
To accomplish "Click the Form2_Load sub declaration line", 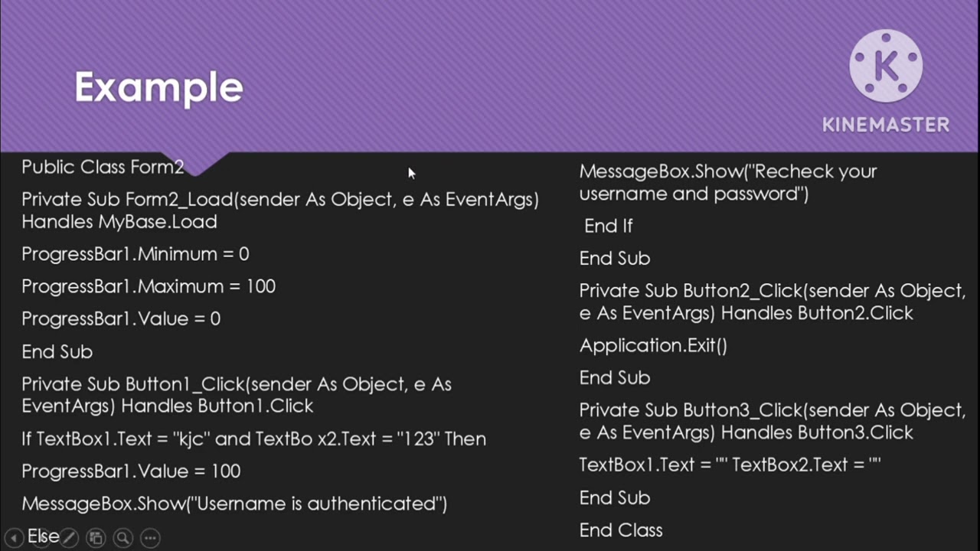I will click(279, 210).
